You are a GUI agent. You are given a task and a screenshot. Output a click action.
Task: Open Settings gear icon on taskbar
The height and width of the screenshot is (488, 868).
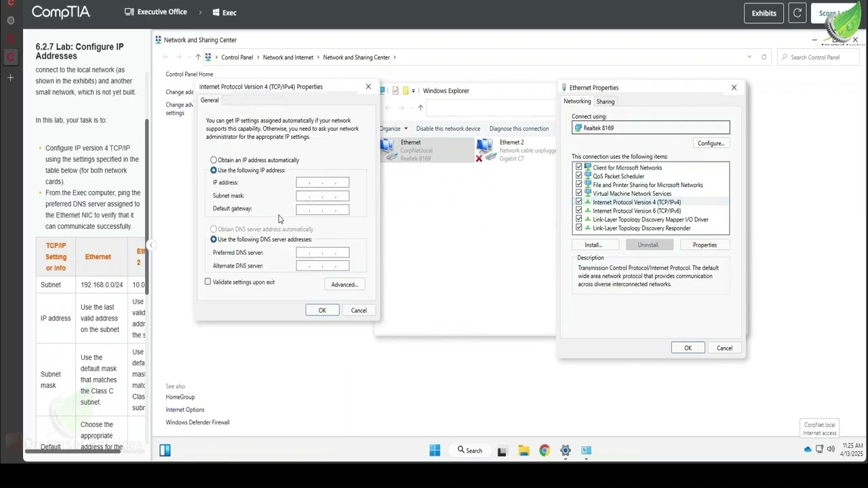click(x=566, y=451)
